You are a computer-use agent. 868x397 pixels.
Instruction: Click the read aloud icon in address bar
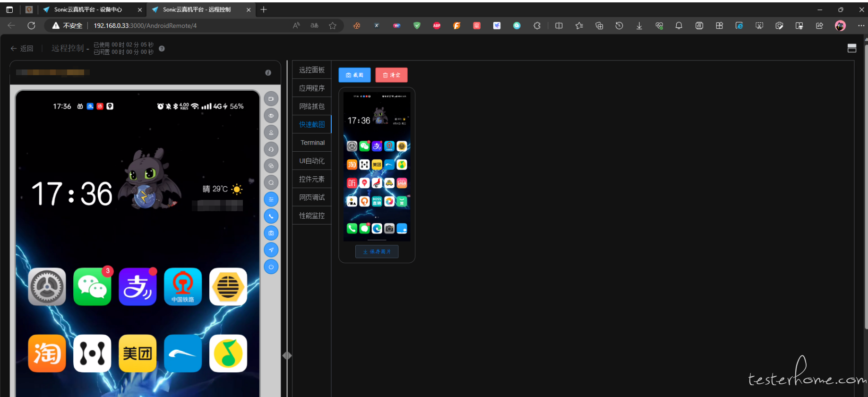(296, 26)
